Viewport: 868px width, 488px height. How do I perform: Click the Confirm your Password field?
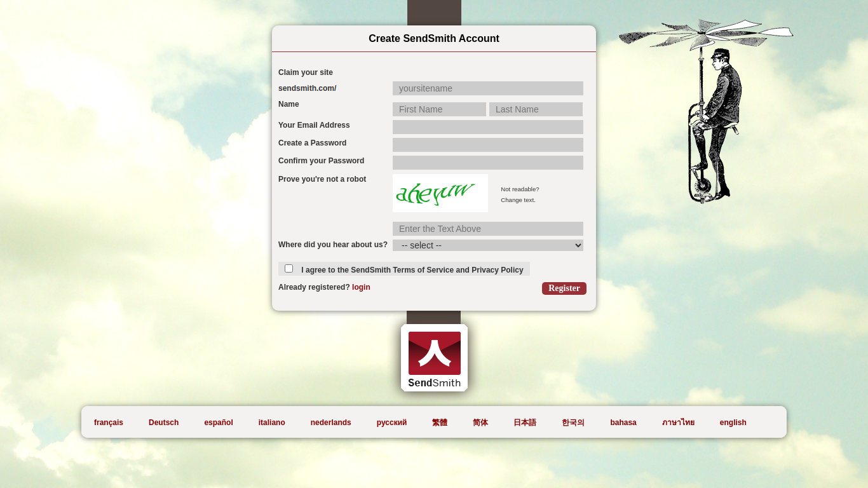[488, 163]
